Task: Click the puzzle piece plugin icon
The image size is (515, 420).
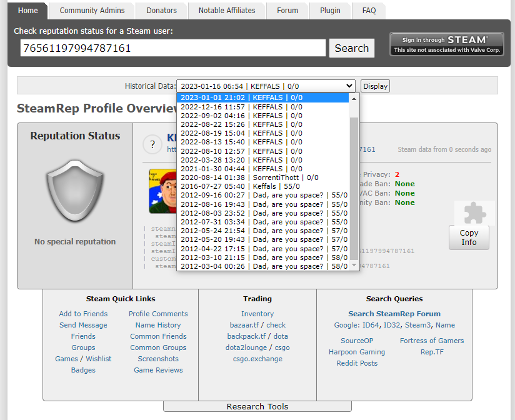Action: tap(474, 213)
